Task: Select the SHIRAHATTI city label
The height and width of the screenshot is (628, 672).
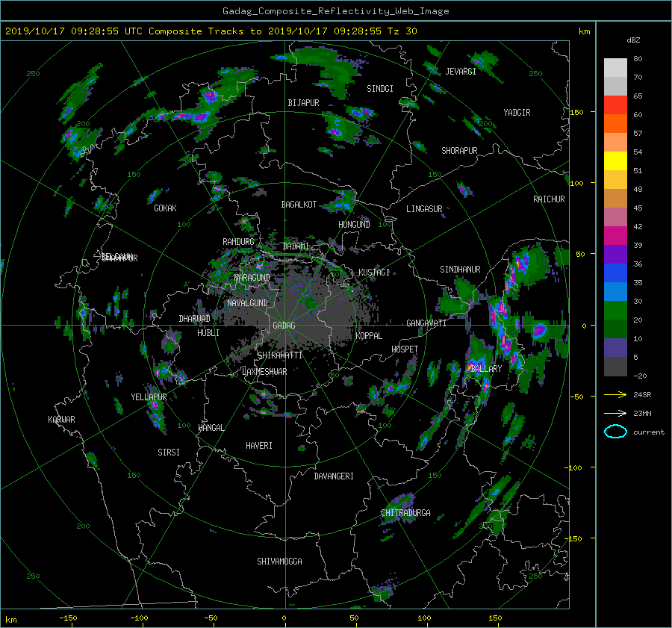Action: coord(280,355)
